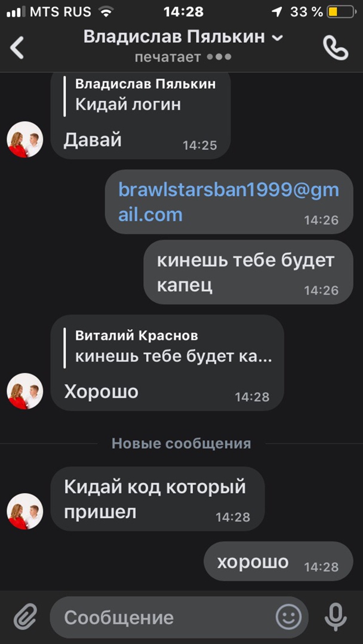
Task: Open avatar next to Хорошо reply
Action: [25, 391]
